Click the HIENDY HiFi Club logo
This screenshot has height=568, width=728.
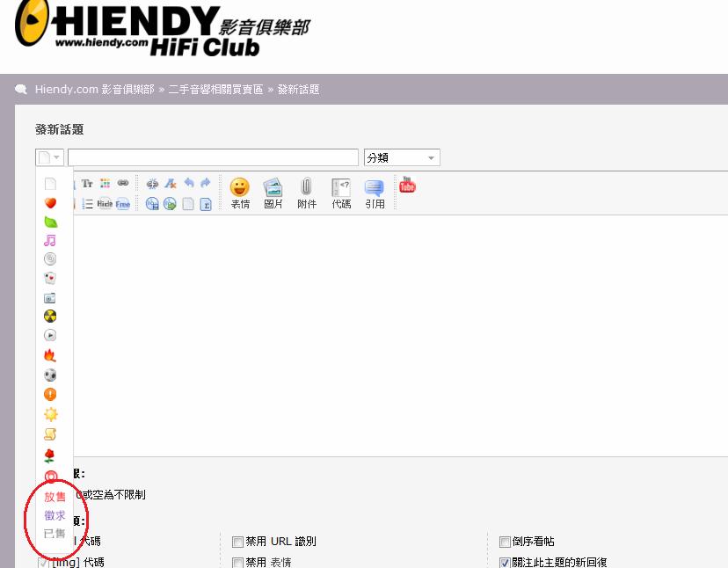click(x=162, y=28)
